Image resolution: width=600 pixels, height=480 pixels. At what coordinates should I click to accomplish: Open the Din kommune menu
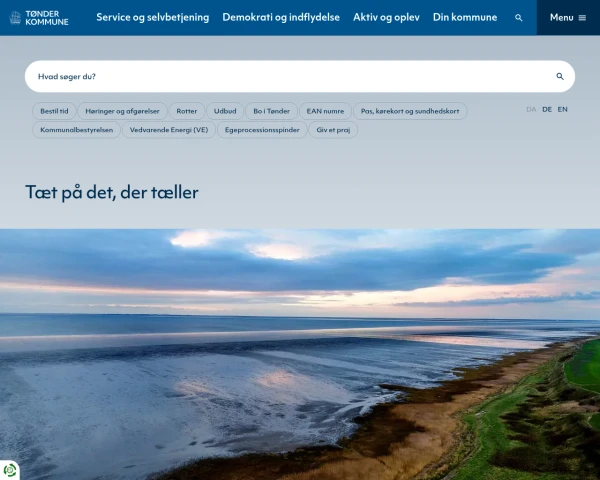point(465,17)
